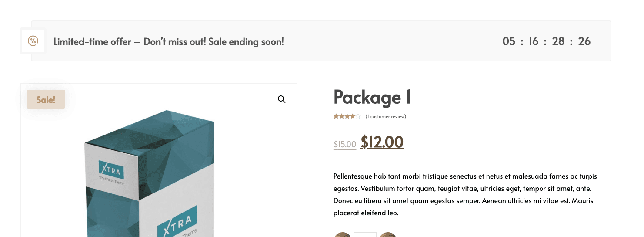The width and height of the screenshot is (644, 237).
Task: Click the crossed-out $15.00 original price
Action: (344, 144)
